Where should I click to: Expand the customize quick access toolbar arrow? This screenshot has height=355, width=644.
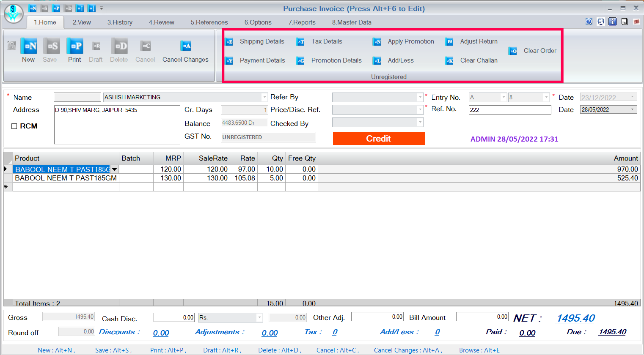click(102, 8)
